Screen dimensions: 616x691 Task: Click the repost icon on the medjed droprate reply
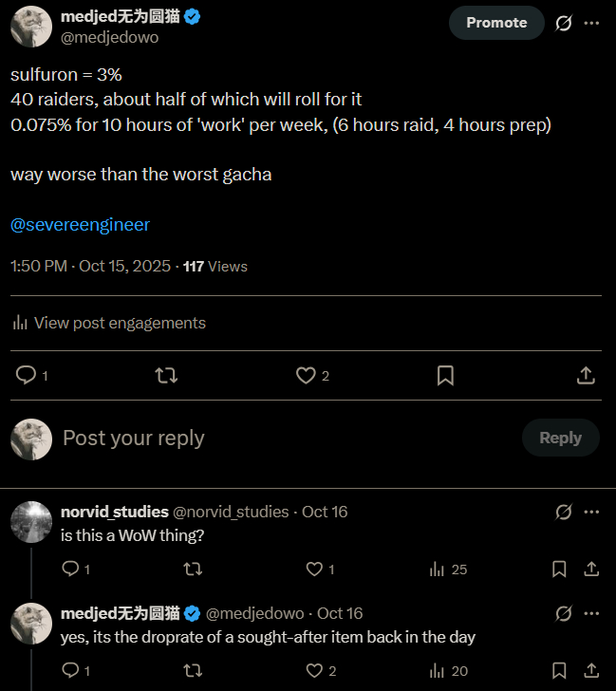pyautogui.click(x=192, y=671)
